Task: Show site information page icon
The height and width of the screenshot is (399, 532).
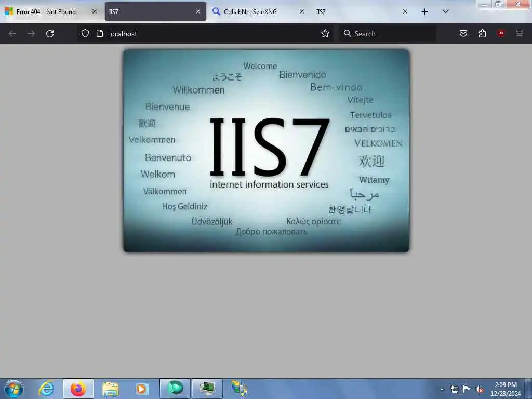Action: (100, 33)
